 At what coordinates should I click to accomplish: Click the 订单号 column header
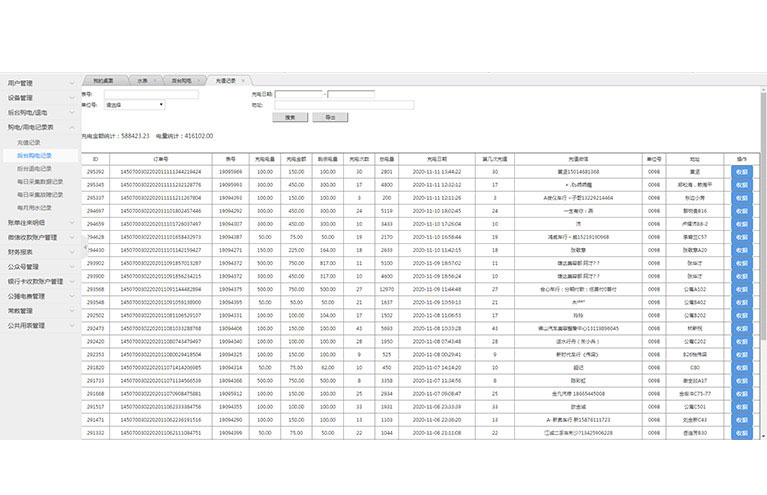pyautogui.click(x=160, y=159)
